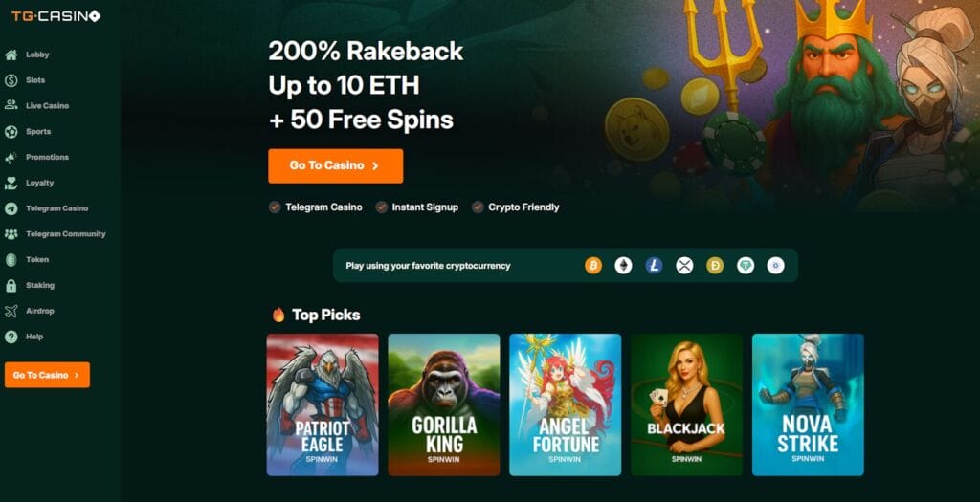The image size is (980, 502).
Task: Click the Instant Signup checkmark
Action: pyautogui.click(x=381, y=207)
